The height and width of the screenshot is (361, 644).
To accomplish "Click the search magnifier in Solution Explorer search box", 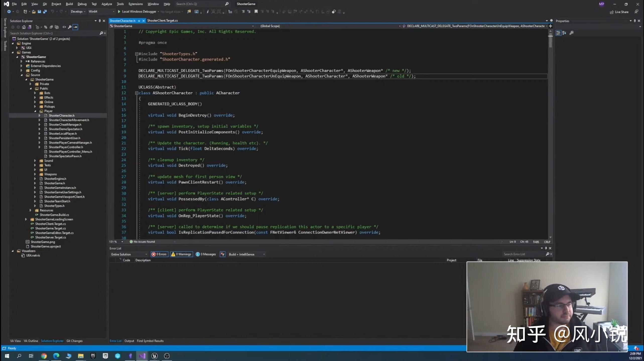I will pos(101,33).
